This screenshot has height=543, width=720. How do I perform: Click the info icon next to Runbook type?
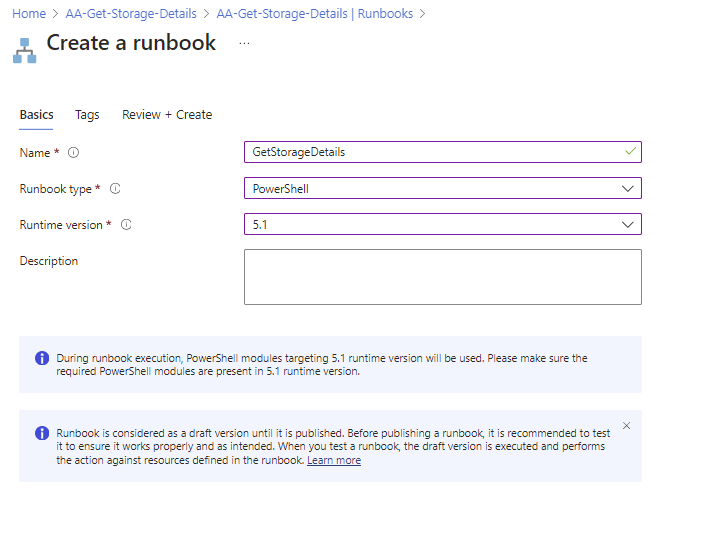(115, 189)
